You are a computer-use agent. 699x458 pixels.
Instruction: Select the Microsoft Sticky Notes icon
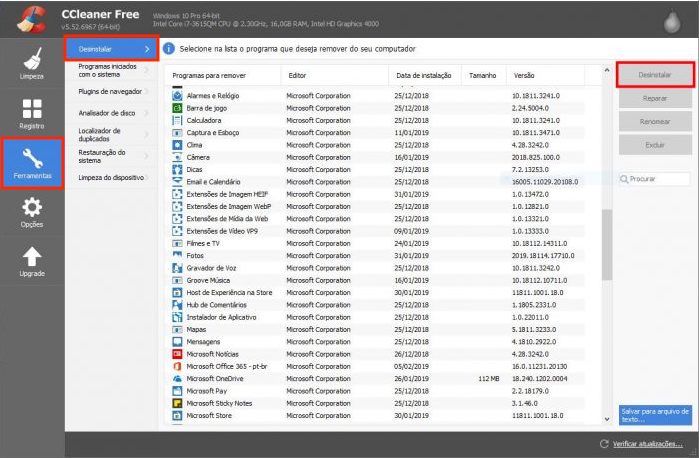[x=177, y=403]
